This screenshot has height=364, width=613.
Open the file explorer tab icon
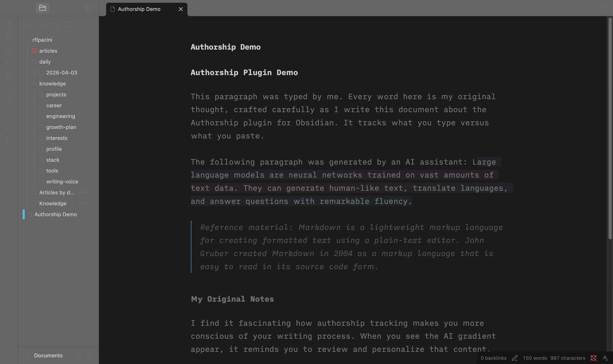(x=43, y=8)
